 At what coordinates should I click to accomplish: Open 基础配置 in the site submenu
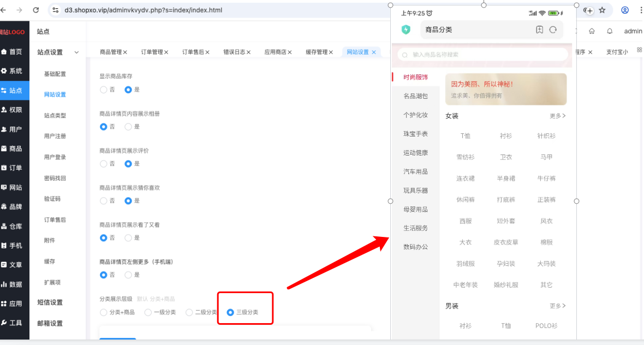coord(55,74)
